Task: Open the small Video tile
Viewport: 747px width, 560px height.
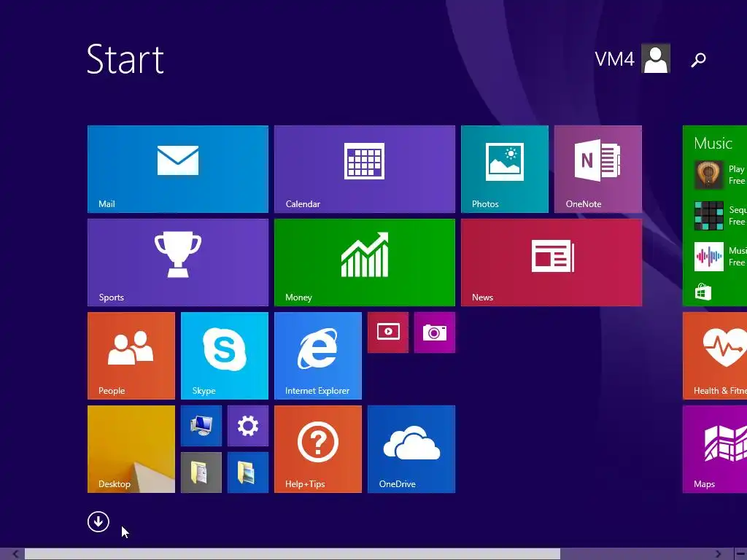Action: (x=388, y=332)
